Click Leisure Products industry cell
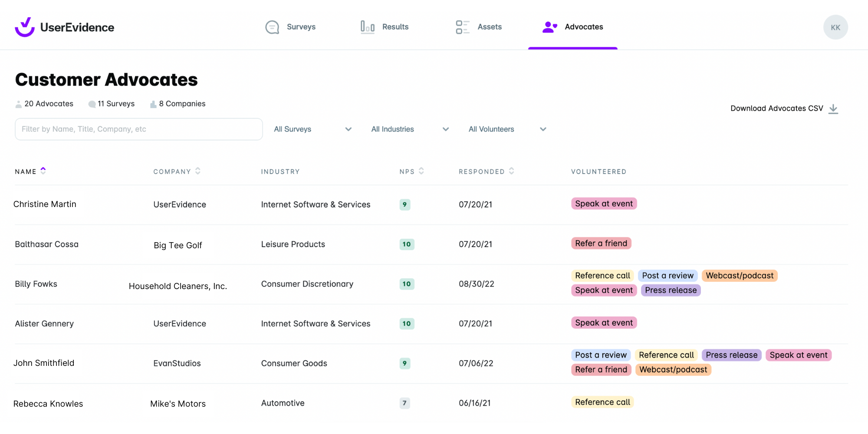868x434 pixels. [x=293, y=244]
